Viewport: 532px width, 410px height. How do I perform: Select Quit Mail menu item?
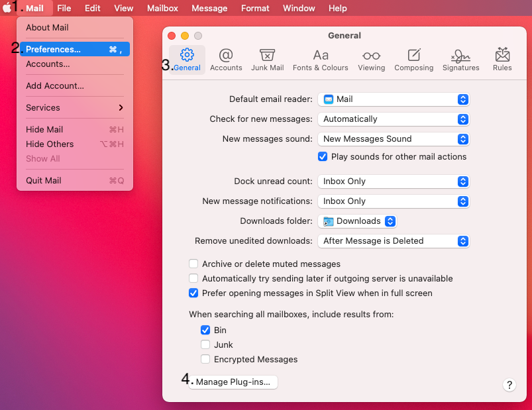coord(75,180)
